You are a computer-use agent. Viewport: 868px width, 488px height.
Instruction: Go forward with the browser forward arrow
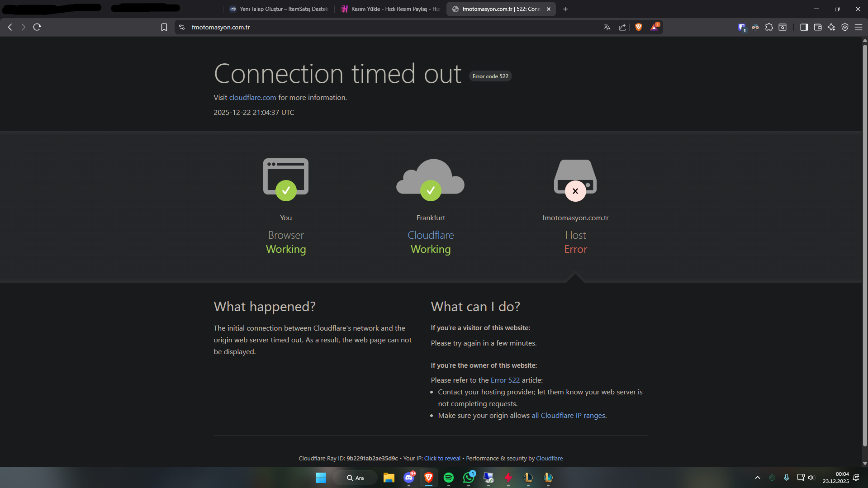24,27
